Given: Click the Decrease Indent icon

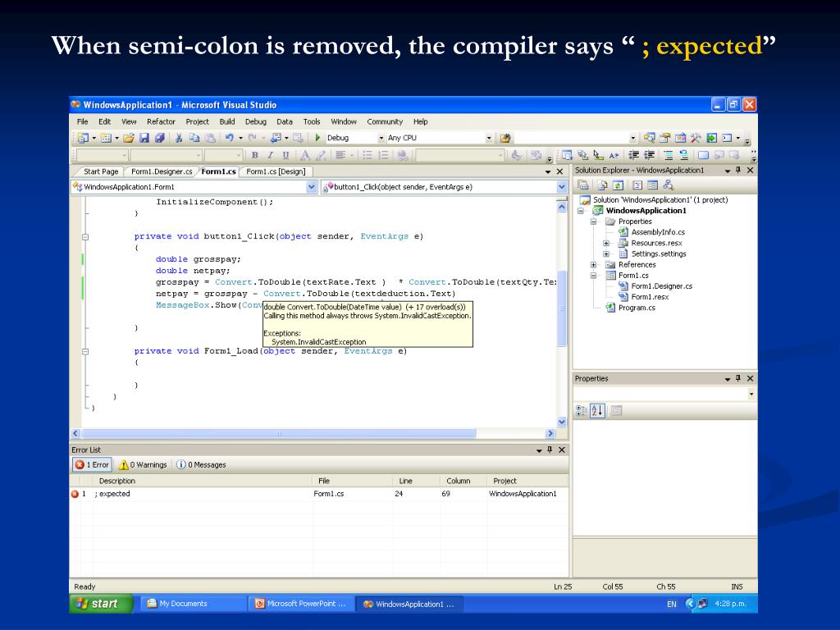Looking at the screenshot, I should (x=634, y=155).
